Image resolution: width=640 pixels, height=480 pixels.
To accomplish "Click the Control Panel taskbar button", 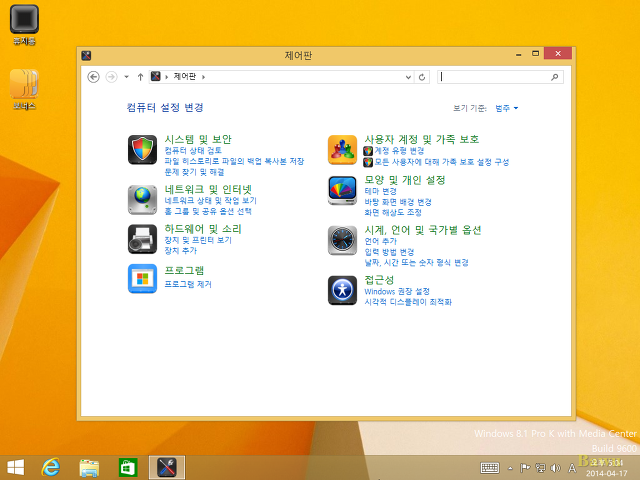I will tap(167, 468).
